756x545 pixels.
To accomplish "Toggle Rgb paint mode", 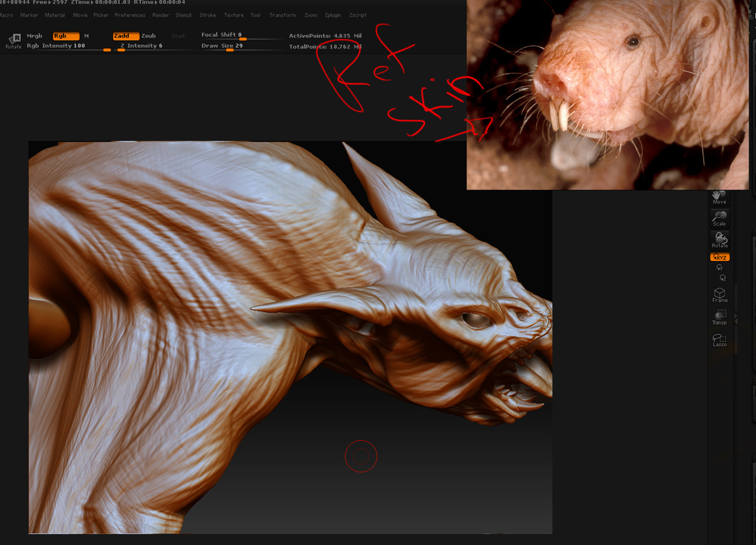I will (66, 35).
